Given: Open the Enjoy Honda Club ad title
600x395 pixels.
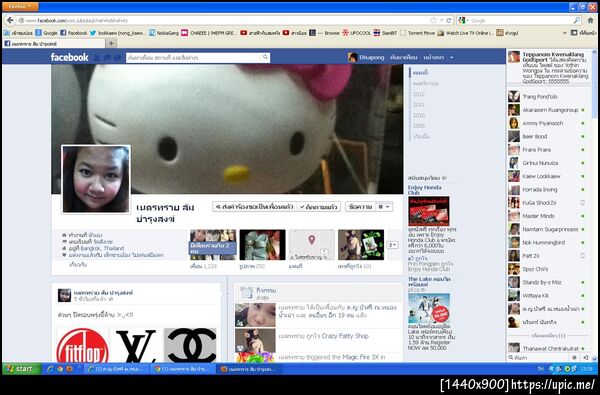Looking at the screenshot, I should pos(424,190).
